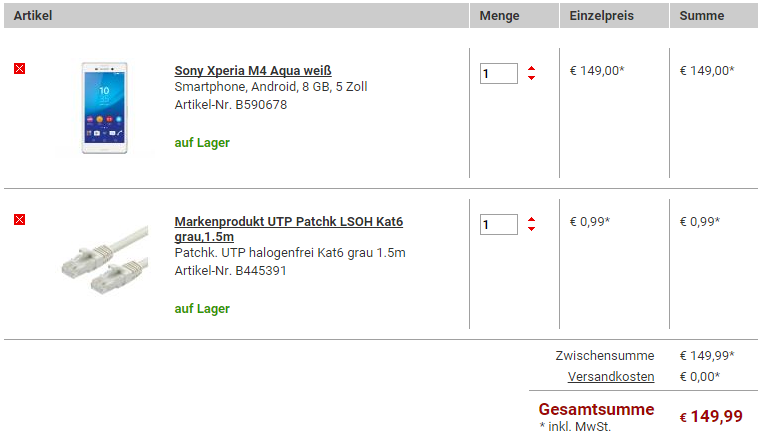The height and width of the screenshot is (442, 758).
Task: Decrease patch cable quantity with down arrow
Action: pyautogui.click(x=531, y=229)
